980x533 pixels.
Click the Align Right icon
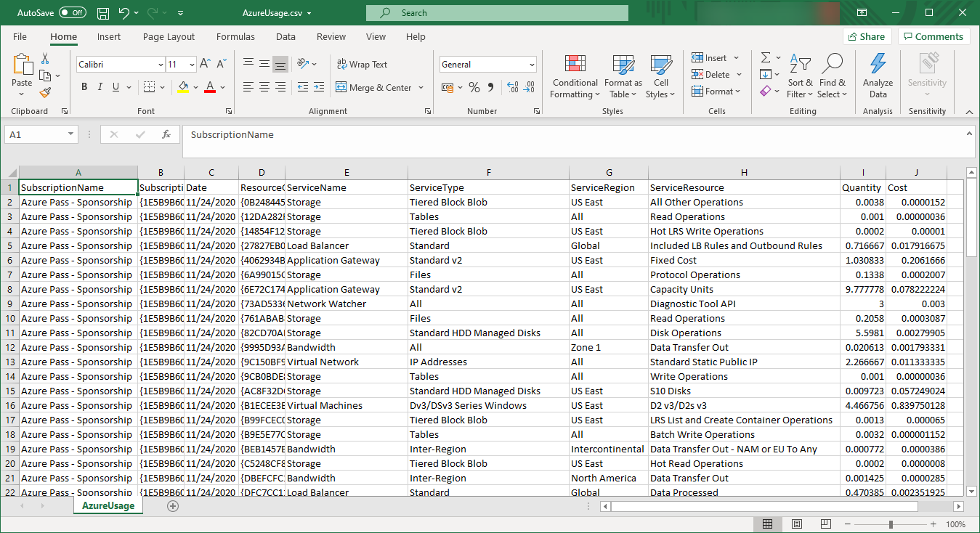click(x=280, y=87)
